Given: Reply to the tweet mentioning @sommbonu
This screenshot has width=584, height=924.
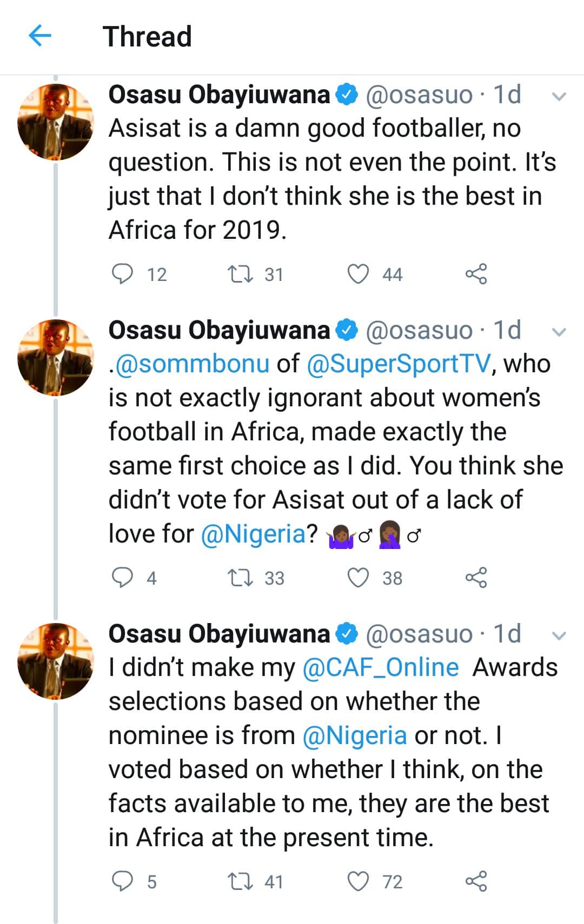Looking at the screenshot, I should tap(122, 578).
